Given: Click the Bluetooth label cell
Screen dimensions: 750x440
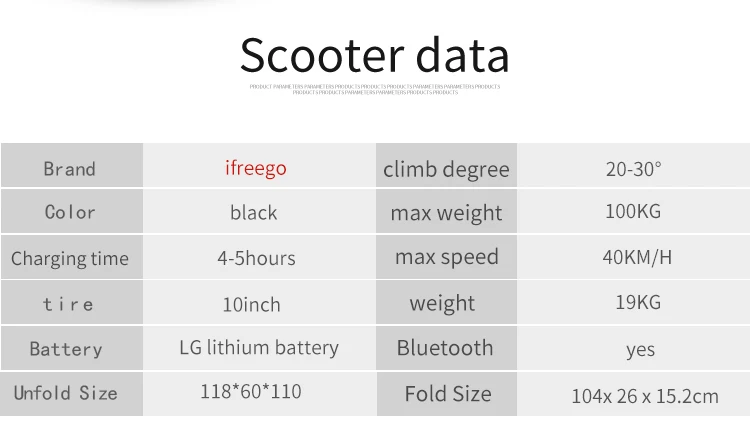Looking at the screenshot, I should pos(445,348).
